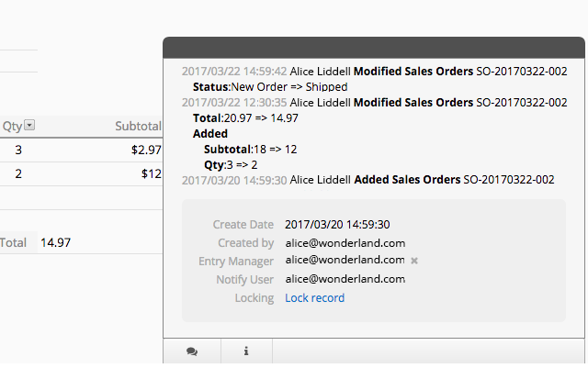This screenshot has height=368, width=588.
Task: Click the Created by email alice@wonderland.com
Action: pos(345,243)
